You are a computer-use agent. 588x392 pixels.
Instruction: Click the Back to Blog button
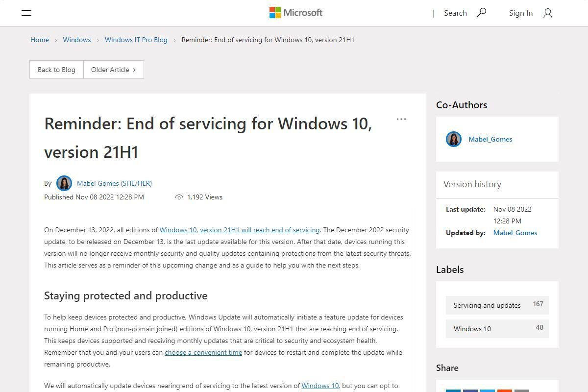coord(57,70)
